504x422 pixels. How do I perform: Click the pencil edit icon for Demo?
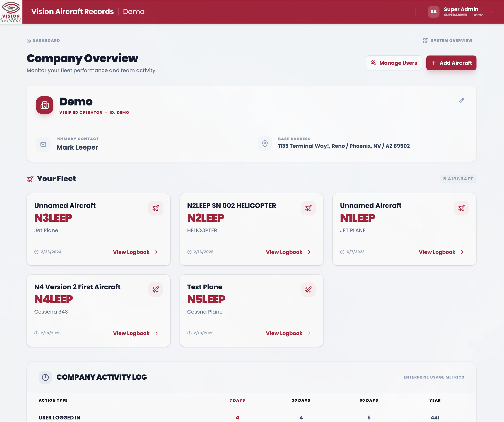point(461,101)
